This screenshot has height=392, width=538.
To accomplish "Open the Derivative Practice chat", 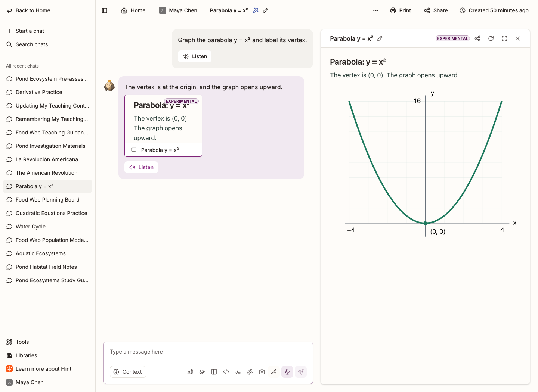I will [47, 92].
